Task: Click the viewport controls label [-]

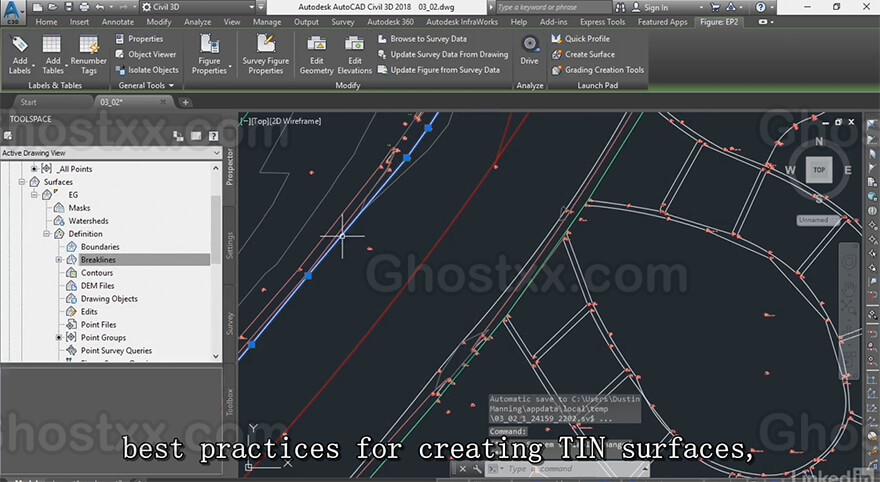Action: click(x=245, y=121)
